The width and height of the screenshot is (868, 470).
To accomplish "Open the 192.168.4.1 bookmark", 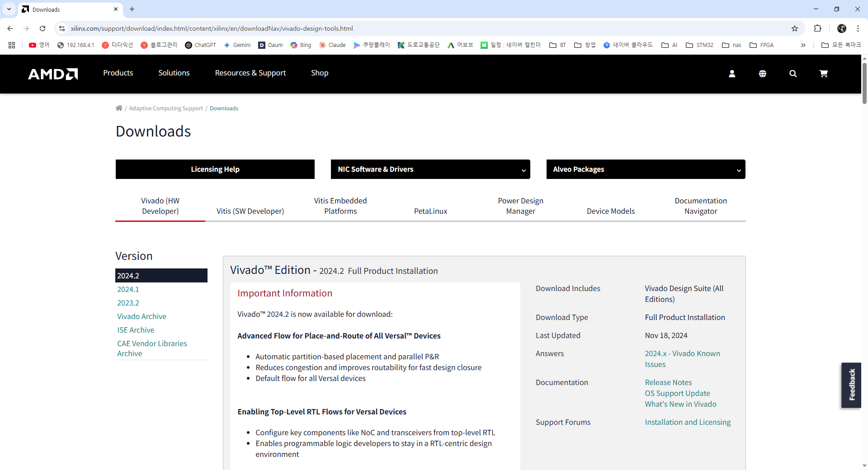I will 76,45.
